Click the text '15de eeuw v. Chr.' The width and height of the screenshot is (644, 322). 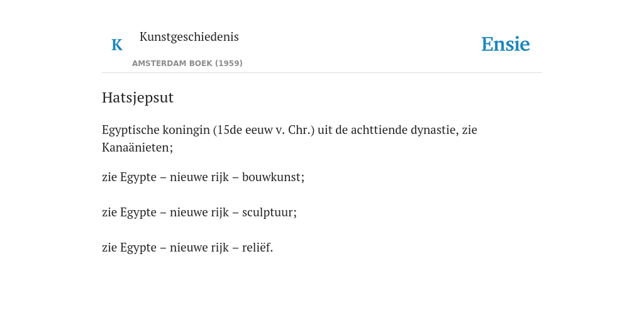[264, 130]
